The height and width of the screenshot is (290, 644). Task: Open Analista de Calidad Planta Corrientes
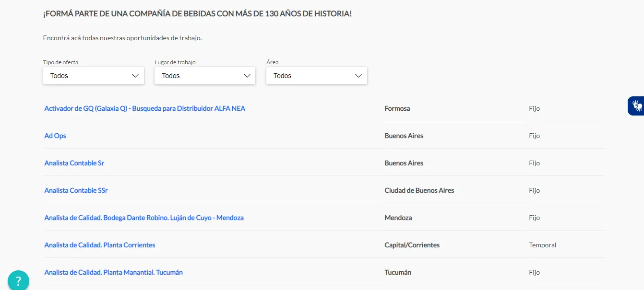pos(100,245)
